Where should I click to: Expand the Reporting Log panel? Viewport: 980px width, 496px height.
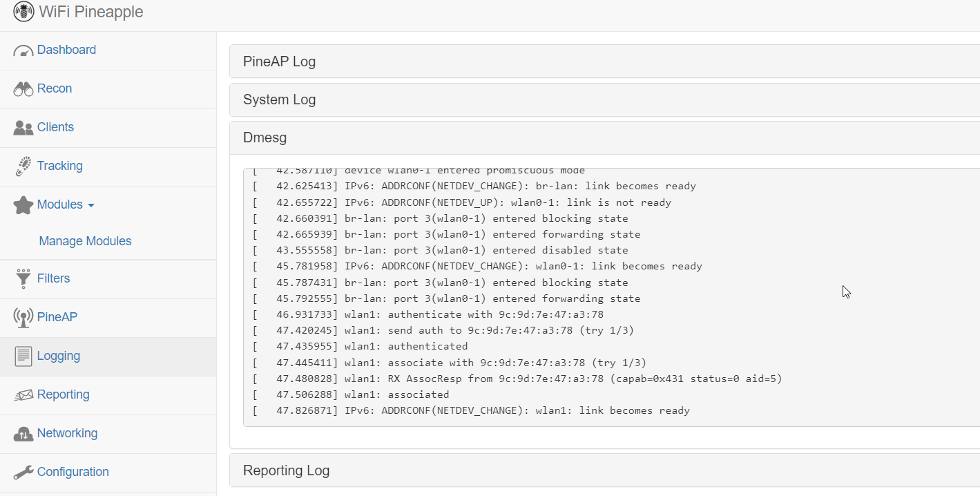click(604, 470)
